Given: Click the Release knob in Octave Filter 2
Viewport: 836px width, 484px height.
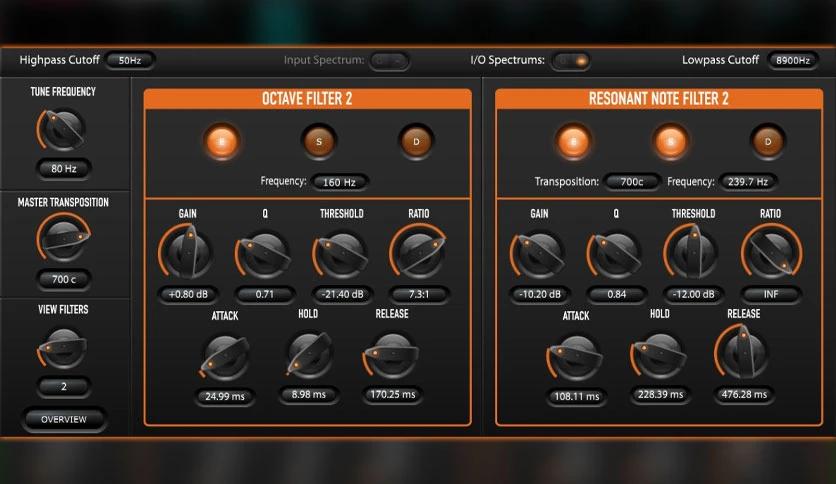Looking at the screenshot, I should click(x=391, y=356).
